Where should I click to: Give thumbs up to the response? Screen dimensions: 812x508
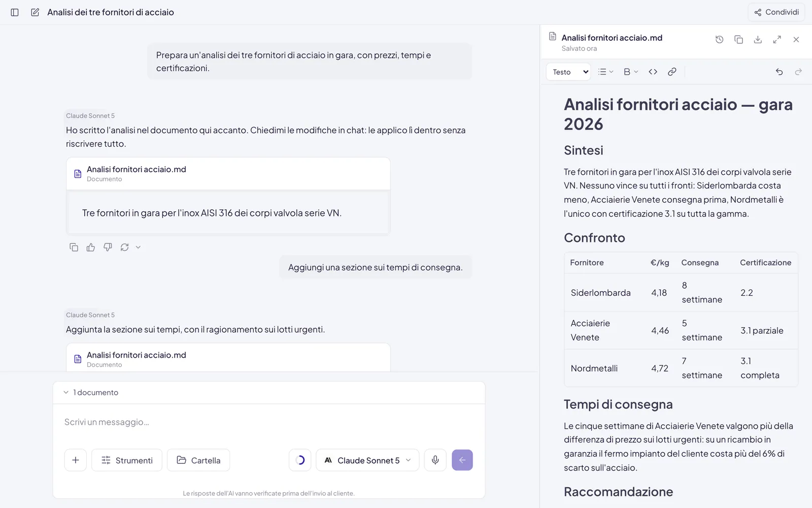tap(91, 247)
